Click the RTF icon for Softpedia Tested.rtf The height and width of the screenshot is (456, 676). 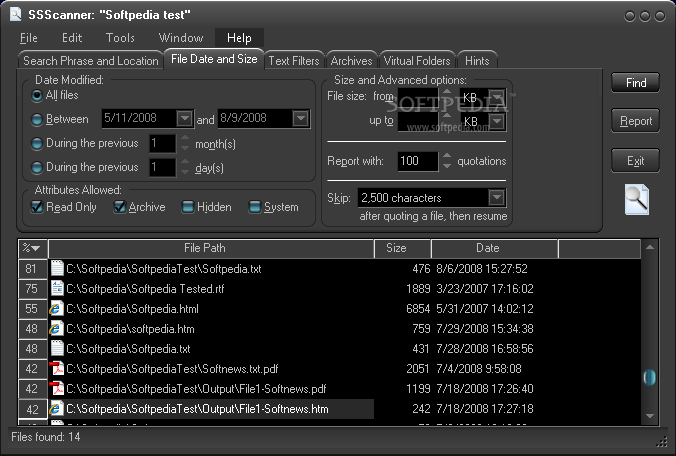coord(57,288)
